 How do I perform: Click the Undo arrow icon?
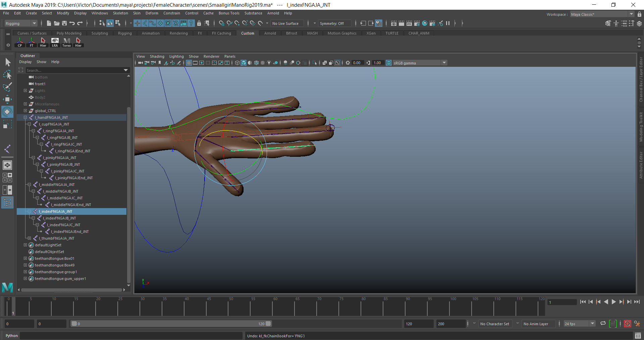(x=72, y=23)
